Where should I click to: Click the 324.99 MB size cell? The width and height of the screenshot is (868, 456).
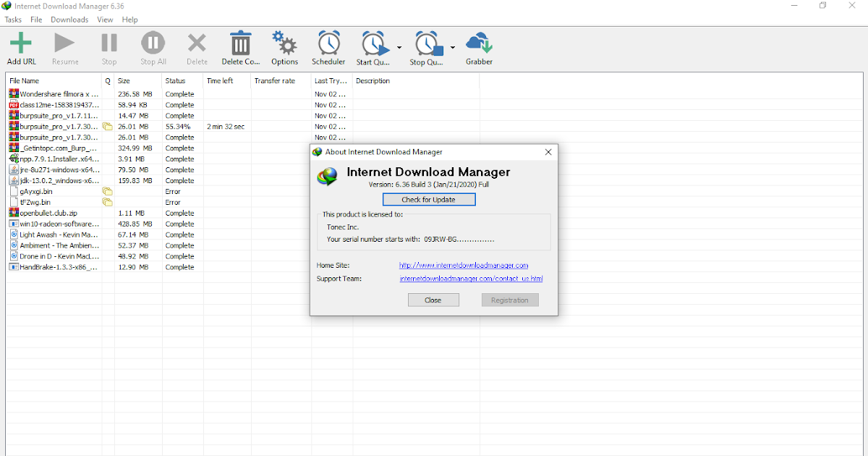(x=135, y=148)
